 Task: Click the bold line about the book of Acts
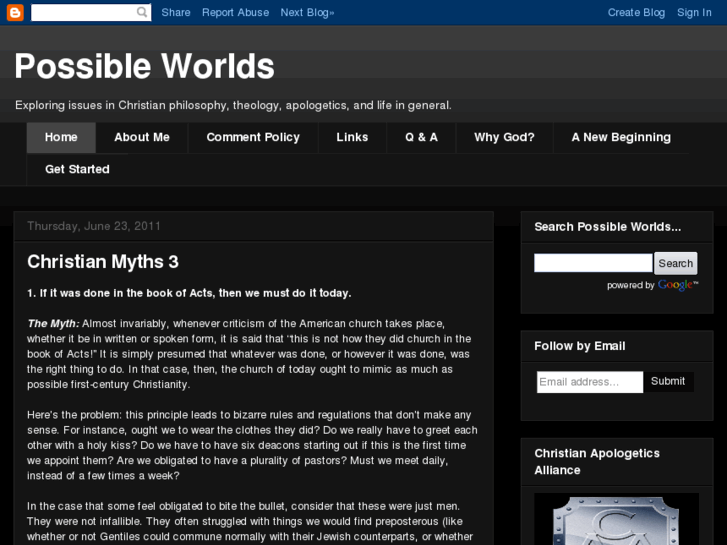point(189,293)
